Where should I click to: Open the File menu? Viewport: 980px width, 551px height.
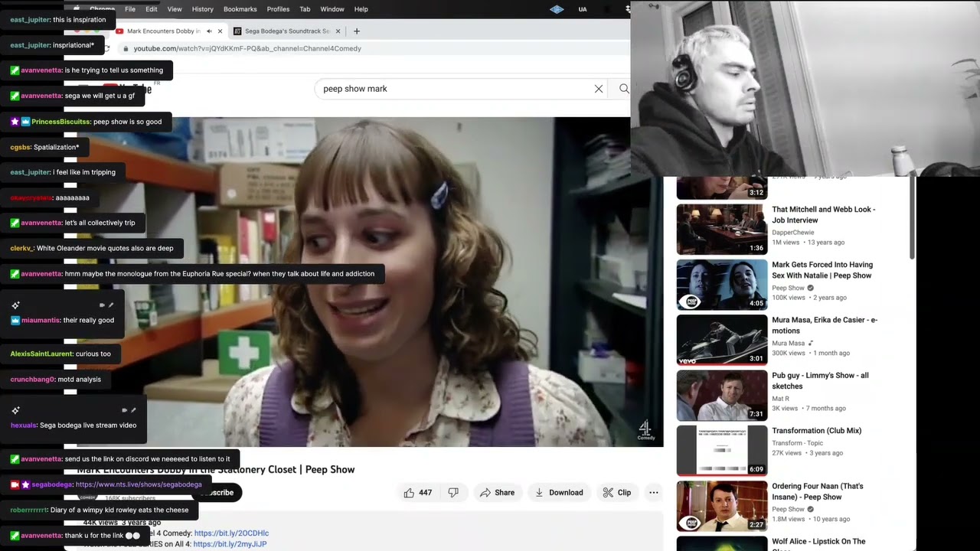(x=130, y=9)
